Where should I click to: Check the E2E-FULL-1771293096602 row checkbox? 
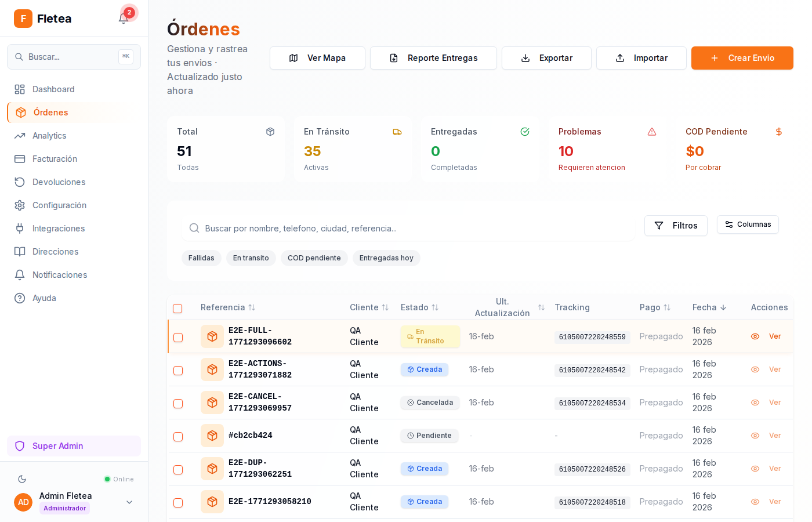(178, 338)
